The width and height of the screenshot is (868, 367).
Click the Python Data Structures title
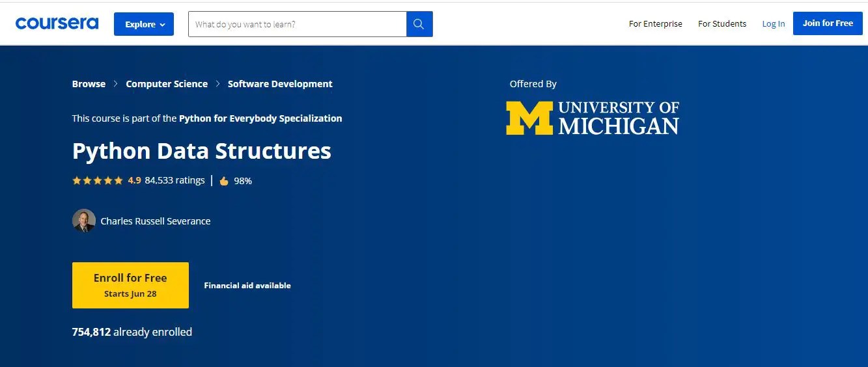(202, 151)
